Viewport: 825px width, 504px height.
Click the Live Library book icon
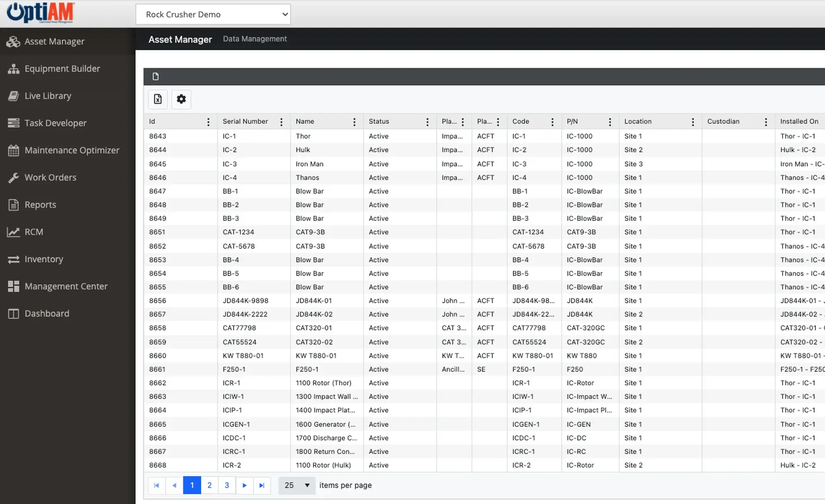click(13, 96)
